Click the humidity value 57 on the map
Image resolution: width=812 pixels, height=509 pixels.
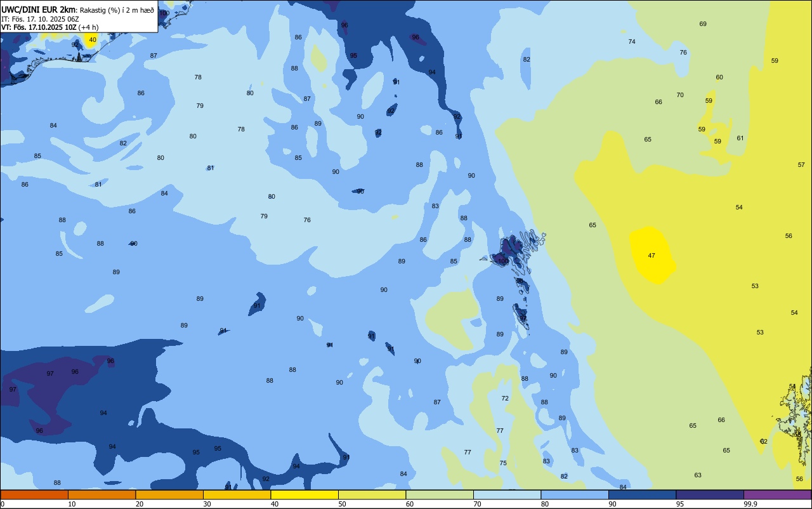click(x=801, y=165)
